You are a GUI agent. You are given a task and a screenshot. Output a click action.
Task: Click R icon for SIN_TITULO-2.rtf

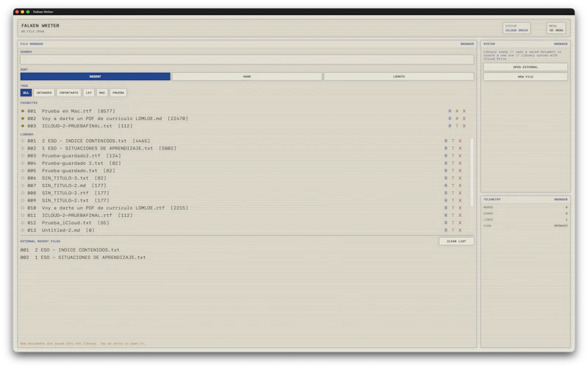coord(446,193)
